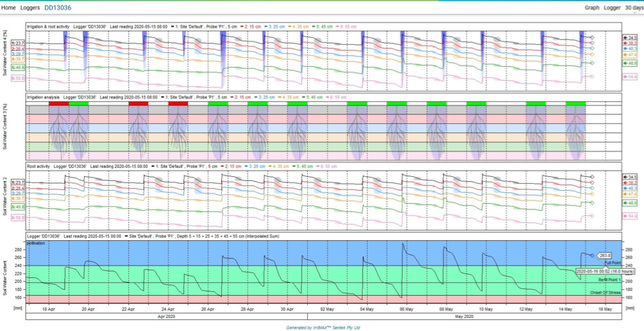This screenshot has height=331, width=644.
Task: Click the 04 May date on time axis
Action: 366,310
